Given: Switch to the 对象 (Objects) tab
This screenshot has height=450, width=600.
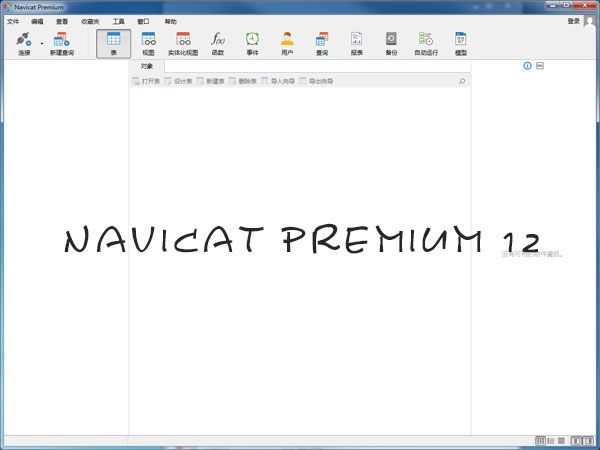Looking at the screenshot, I should coord(147,66).
